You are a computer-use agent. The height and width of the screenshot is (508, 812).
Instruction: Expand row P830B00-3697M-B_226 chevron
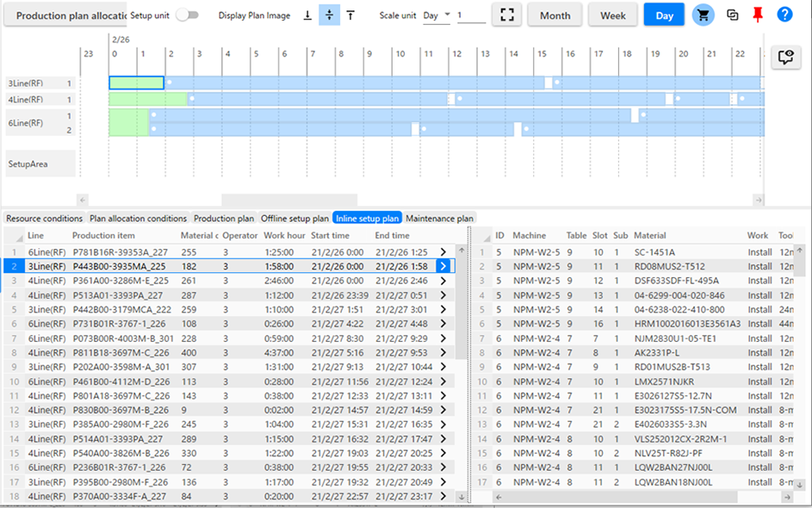(x=443, y=410)
